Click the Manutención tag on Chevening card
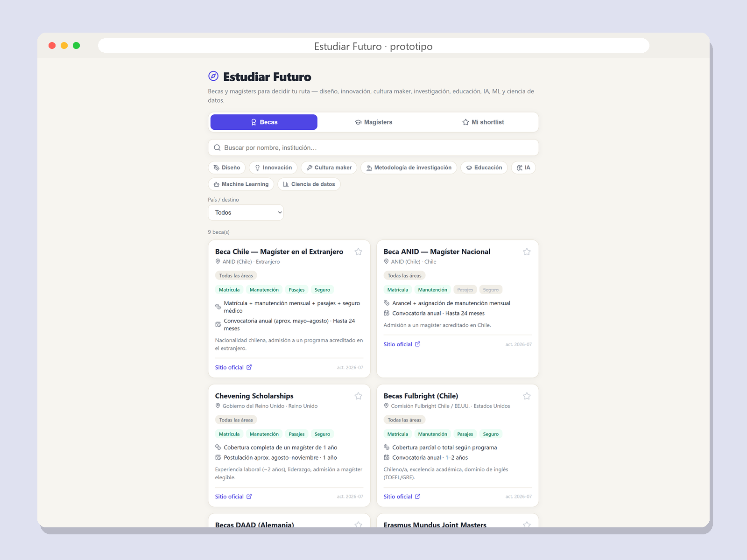 coord(264,434)
